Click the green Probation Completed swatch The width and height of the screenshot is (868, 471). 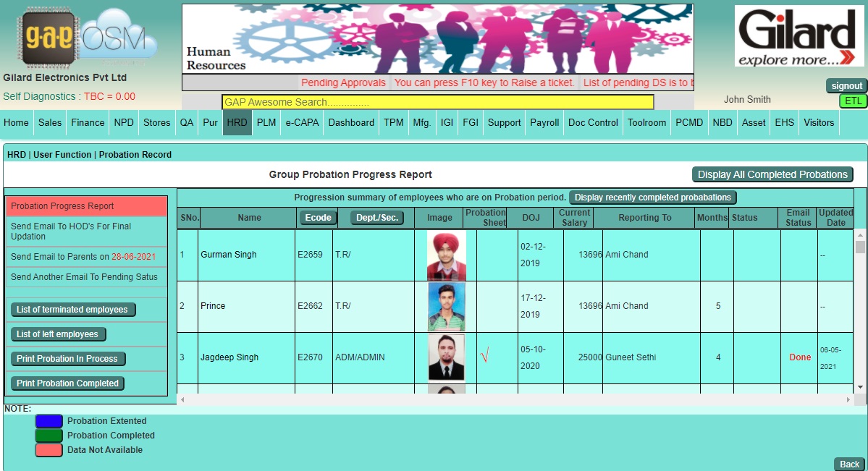pyautogui.click(x=49, y=436)
